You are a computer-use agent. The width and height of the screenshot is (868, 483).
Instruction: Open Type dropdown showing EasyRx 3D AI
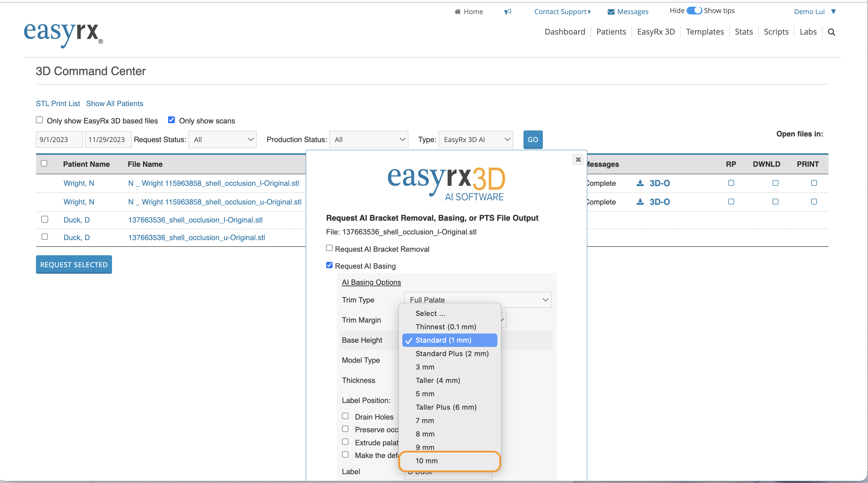tap(476, 140)
